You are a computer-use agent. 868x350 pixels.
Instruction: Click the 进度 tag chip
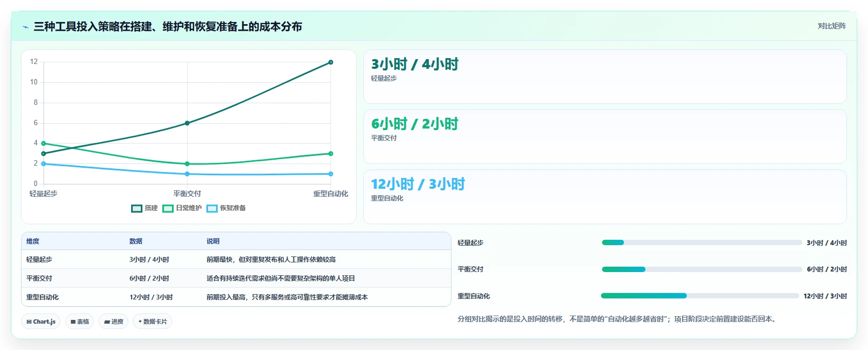coord(113,322)
